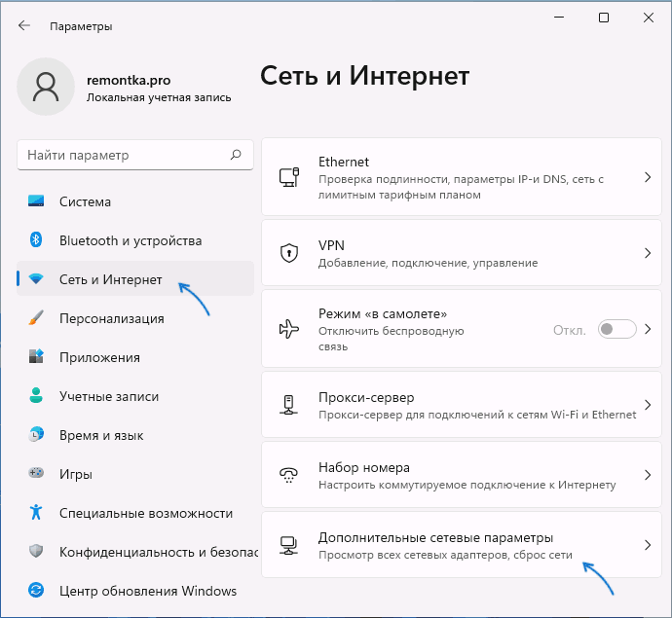The height and width of the screenshot is (618, 672).
Task: Click the Windows Update sync icon
Action: click(x=36, y=590)
